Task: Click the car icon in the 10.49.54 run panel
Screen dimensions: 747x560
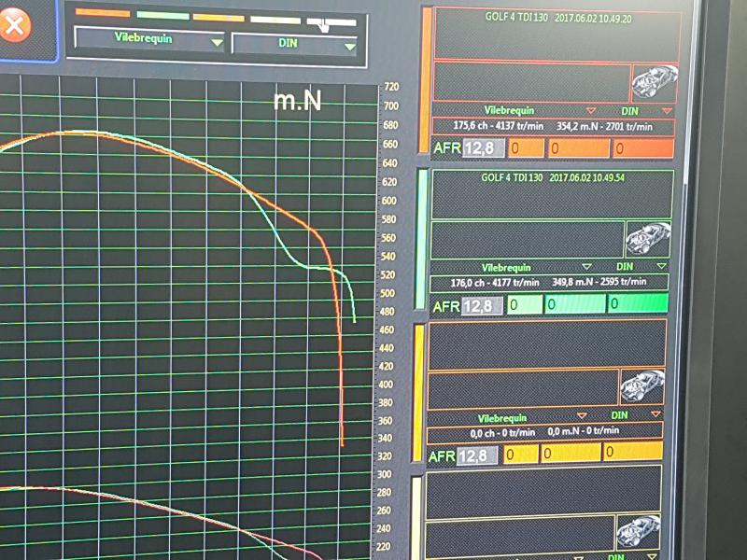Action: (648, 239)
